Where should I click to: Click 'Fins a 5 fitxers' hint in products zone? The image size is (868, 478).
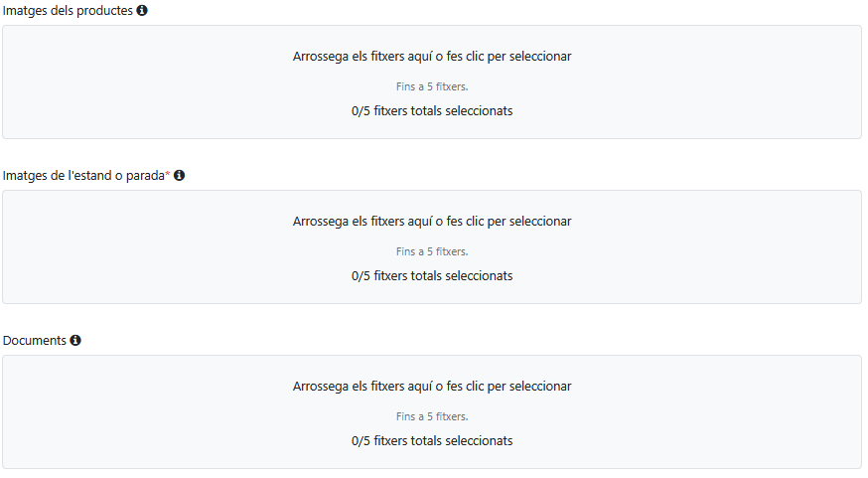(x=432, y=86)
